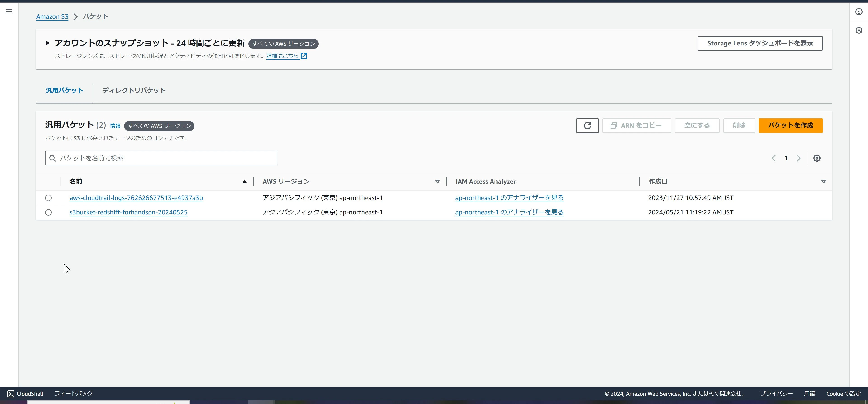The width and height of the screenshot is (868, 404).
Task: Open the info panel icon
Action: (859, 12)
